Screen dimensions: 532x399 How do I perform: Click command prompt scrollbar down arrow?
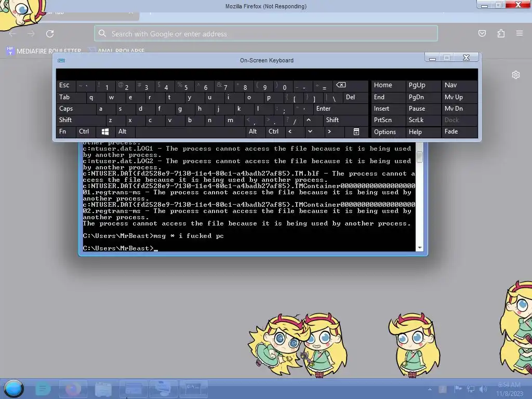[x=420, y=248]
